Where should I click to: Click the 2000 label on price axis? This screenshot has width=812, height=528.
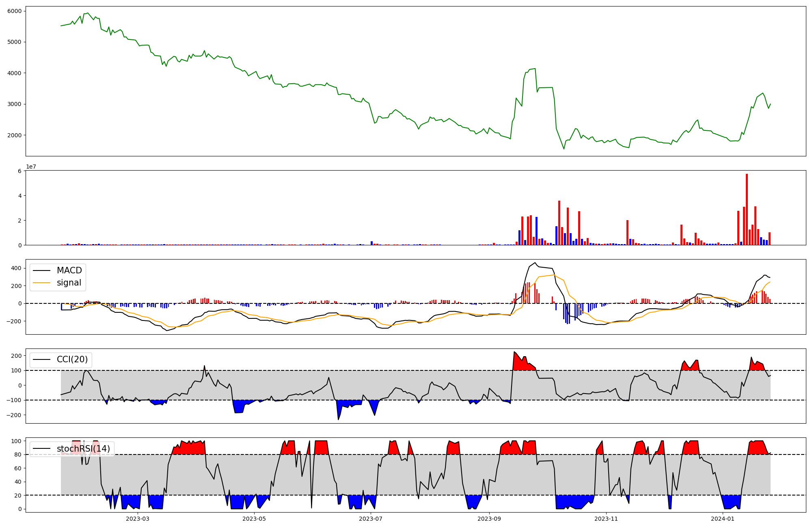click(14, 135)
